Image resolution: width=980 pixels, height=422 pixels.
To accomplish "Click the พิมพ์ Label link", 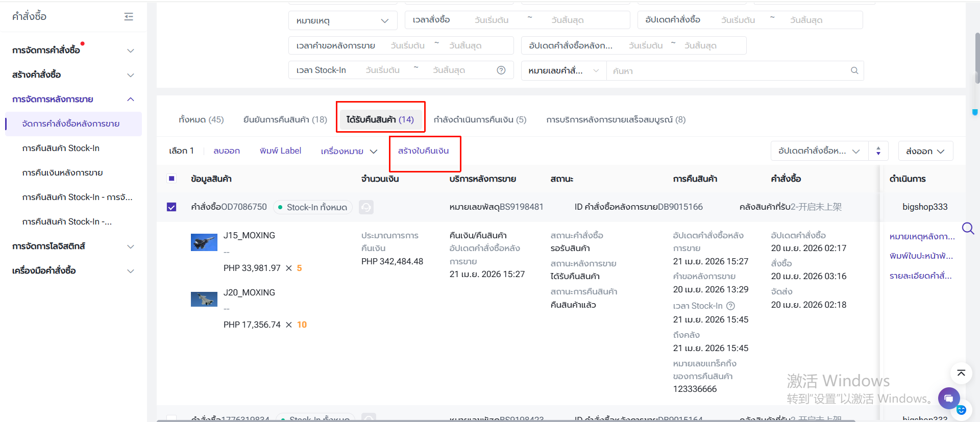I will (280, 151).
